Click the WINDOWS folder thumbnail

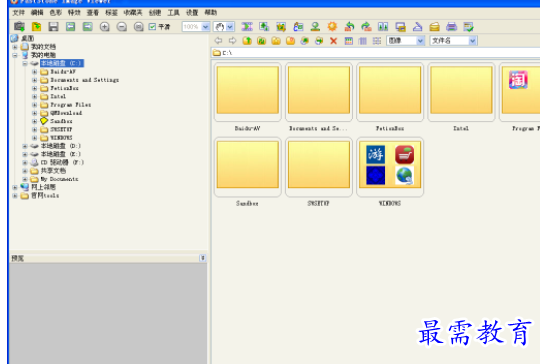390,167
